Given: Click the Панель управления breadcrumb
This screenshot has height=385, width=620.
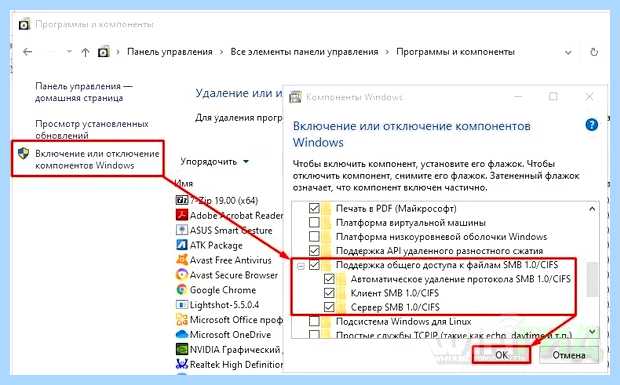Looking at the screenshot, I should pos(170,52).
